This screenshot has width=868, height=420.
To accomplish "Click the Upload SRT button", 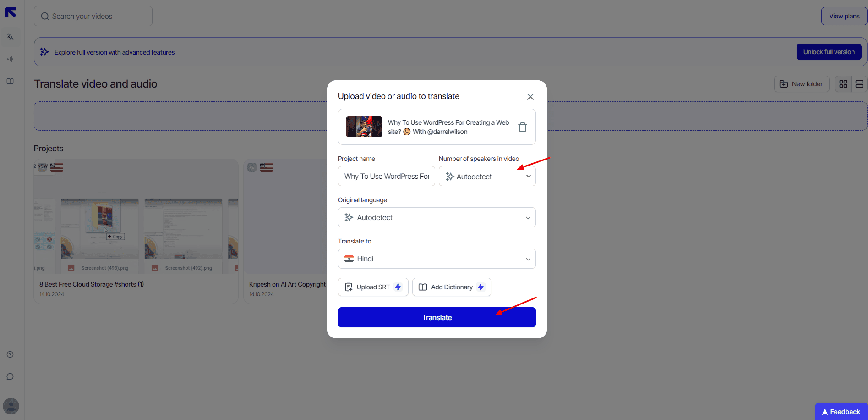I will (373, 287).
